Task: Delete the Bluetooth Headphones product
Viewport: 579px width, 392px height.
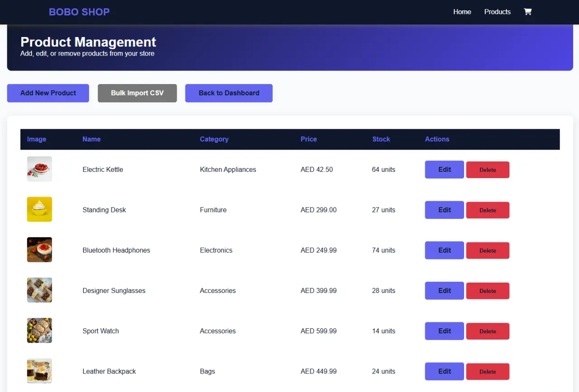Action: (488, 250)
